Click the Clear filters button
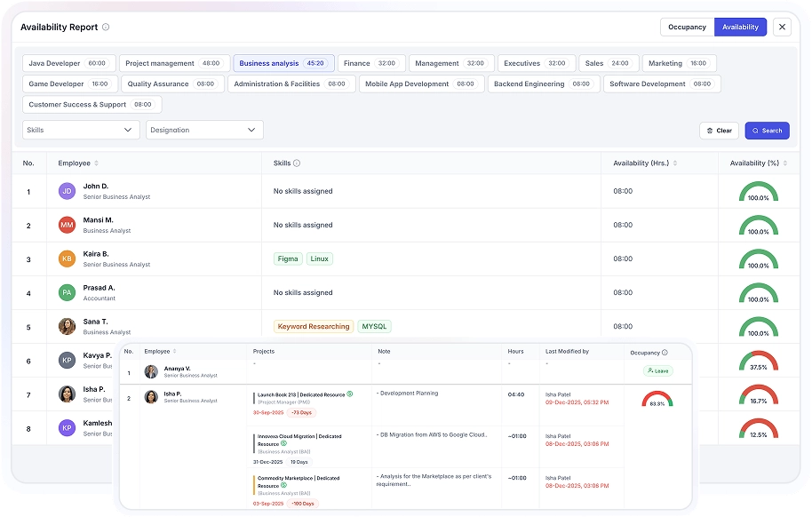Screen dimensions: 812x517 [719, 131]
